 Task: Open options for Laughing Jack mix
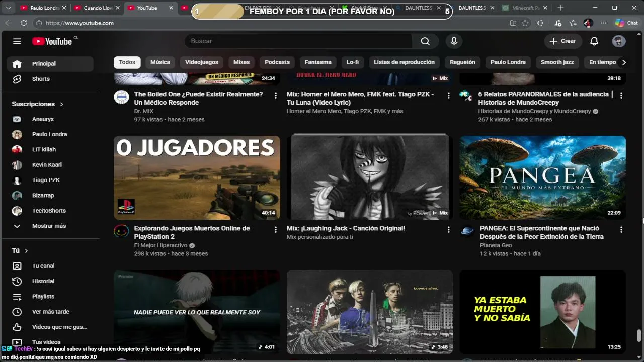coord(448,229)
